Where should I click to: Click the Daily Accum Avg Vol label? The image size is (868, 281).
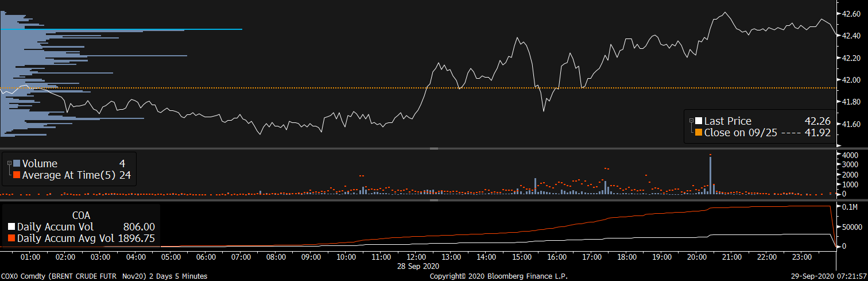(66, 238)
